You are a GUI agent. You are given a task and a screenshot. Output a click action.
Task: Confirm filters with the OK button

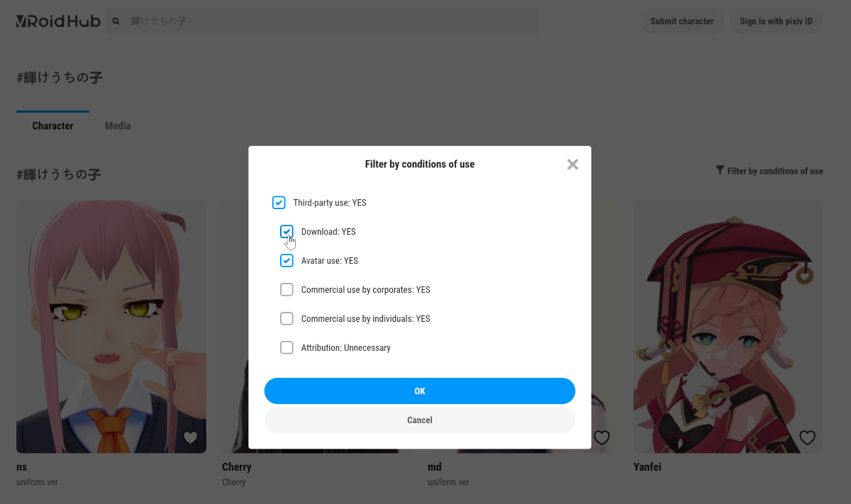pyautogui.click(x=420, y=391)
